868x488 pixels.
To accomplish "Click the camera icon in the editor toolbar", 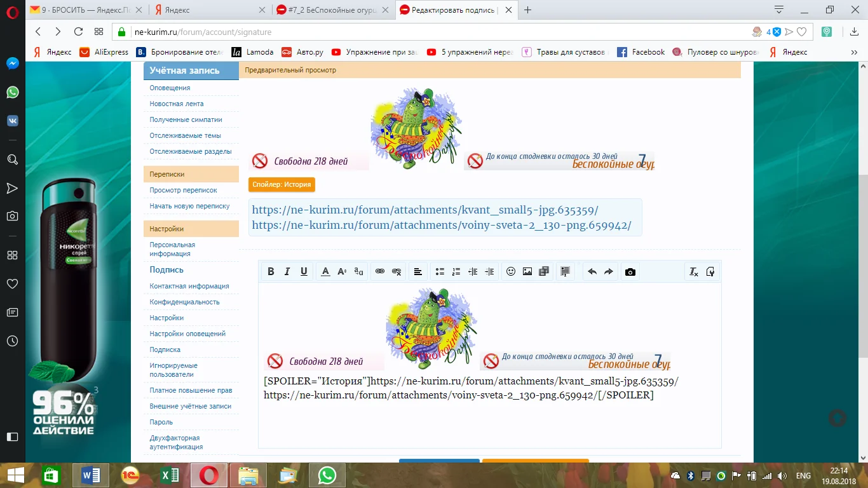I will click(x=630, y=272).
